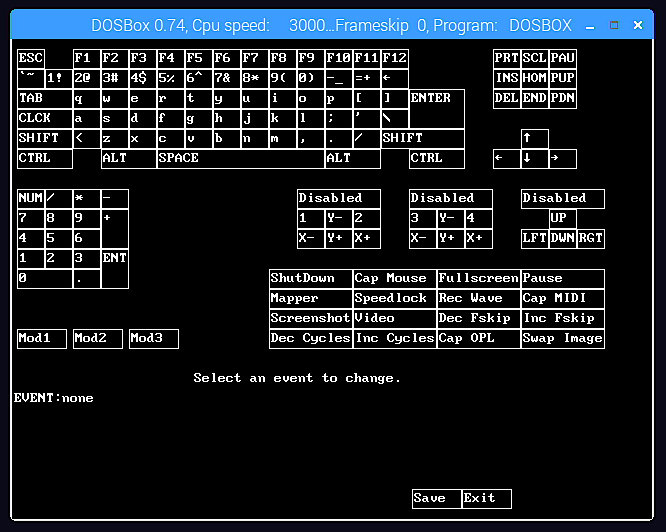Choose the TAB key in mapper

tap(45, 99)
